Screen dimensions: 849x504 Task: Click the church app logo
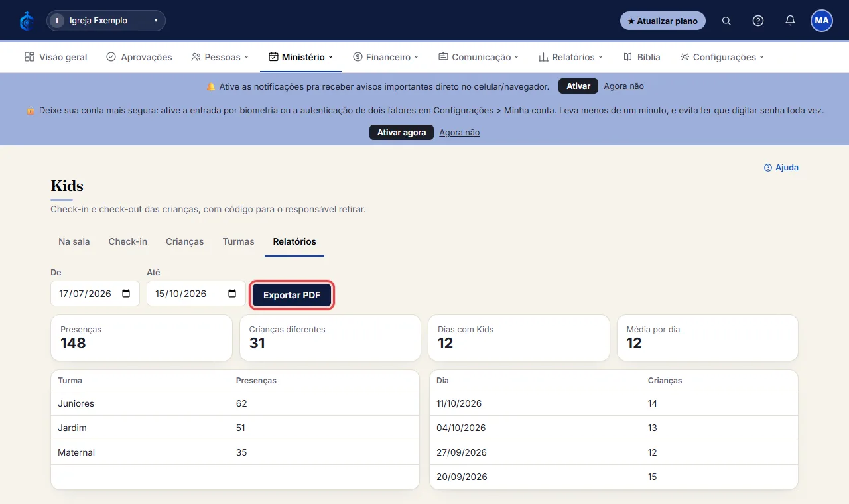click(x=27, y=21)
